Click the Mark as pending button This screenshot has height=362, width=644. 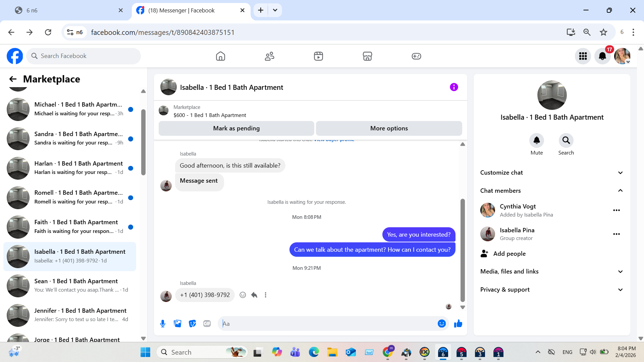(x=236, y=128)
